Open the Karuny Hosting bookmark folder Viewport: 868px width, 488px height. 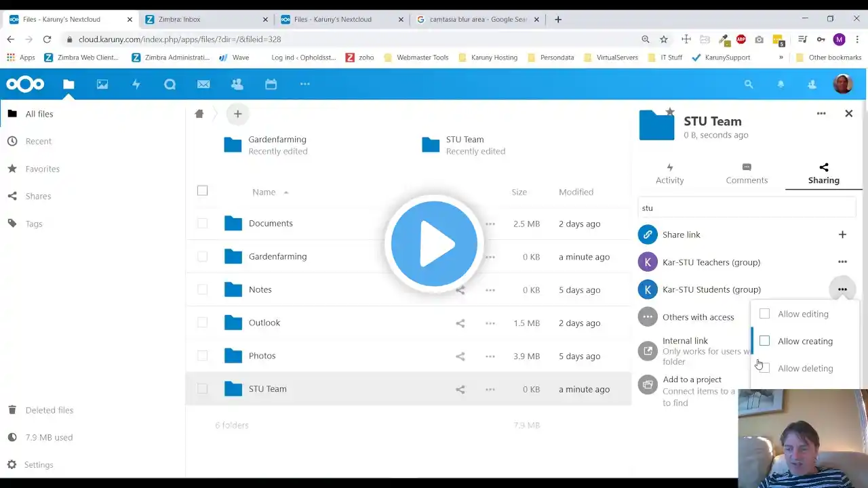click(488, 58)
